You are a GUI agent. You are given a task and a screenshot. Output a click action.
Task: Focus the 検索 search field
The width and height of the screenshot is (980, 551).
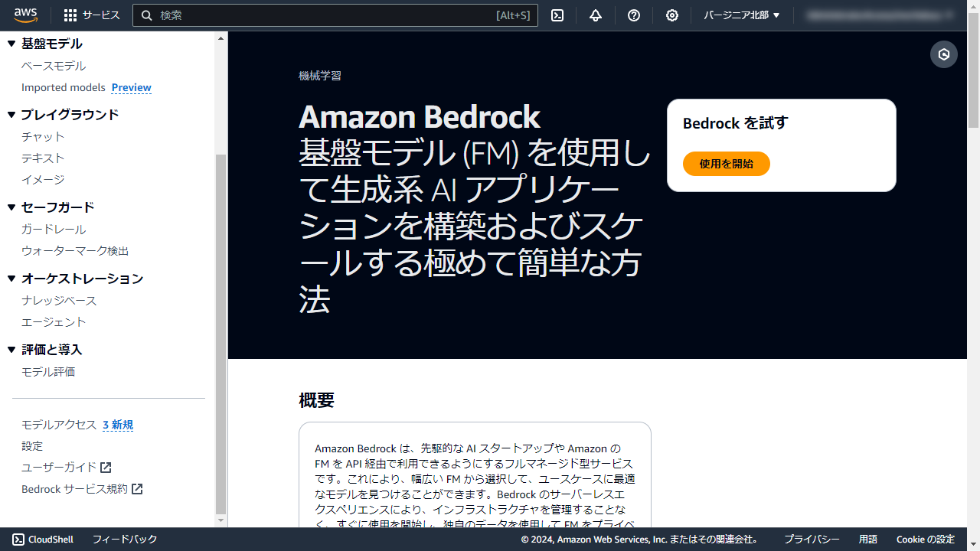[x=335, y=15]
